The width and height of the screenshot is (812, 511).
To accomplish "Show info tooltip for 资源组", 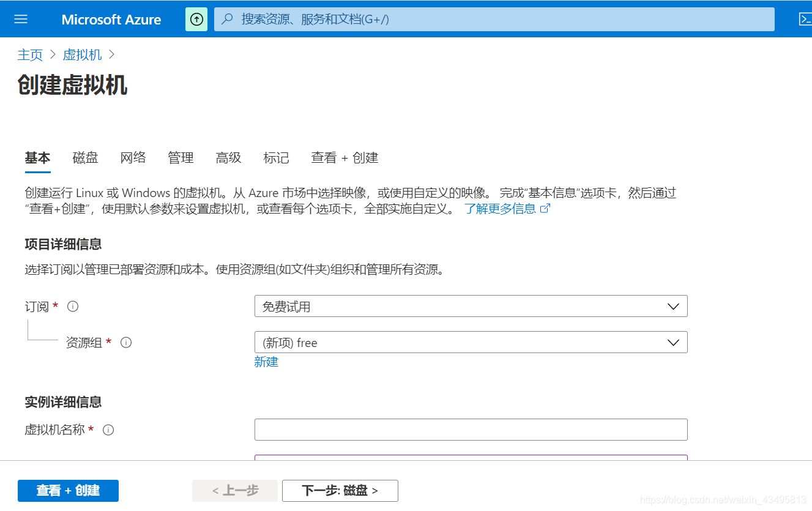I will tap(126, 342).
